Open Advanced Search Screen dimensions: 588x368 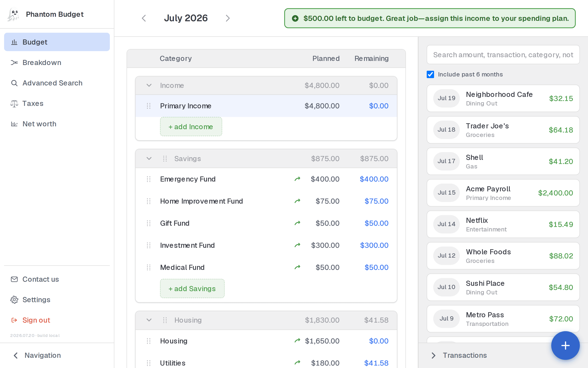coord(57,83)
